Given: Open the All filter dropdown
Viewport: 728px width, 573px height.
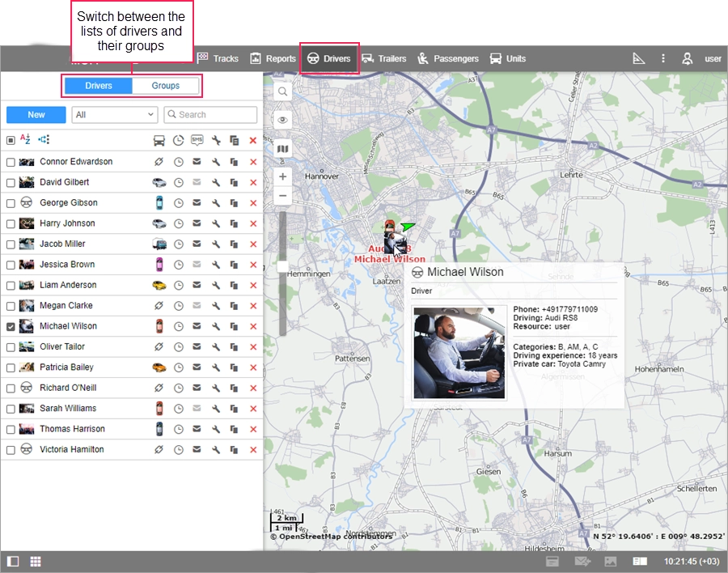Looking at the screenshot, I should [115, 115].
